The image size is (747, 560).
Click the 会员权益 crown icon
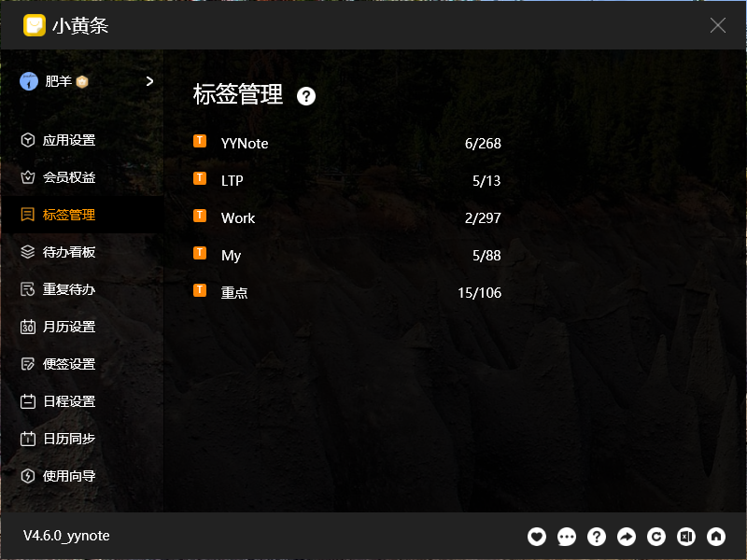28,177
